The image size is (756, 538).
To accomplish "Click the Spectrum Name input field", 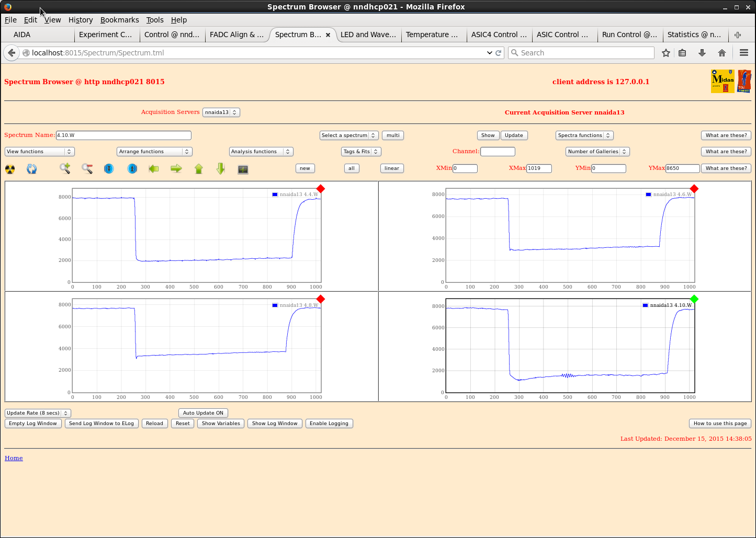I will pos(123,135).
